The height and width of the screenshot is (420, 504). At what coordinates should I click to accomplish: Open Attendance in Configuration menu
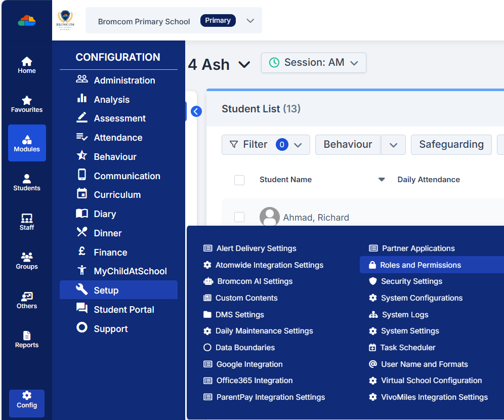(x=118, y=138)
